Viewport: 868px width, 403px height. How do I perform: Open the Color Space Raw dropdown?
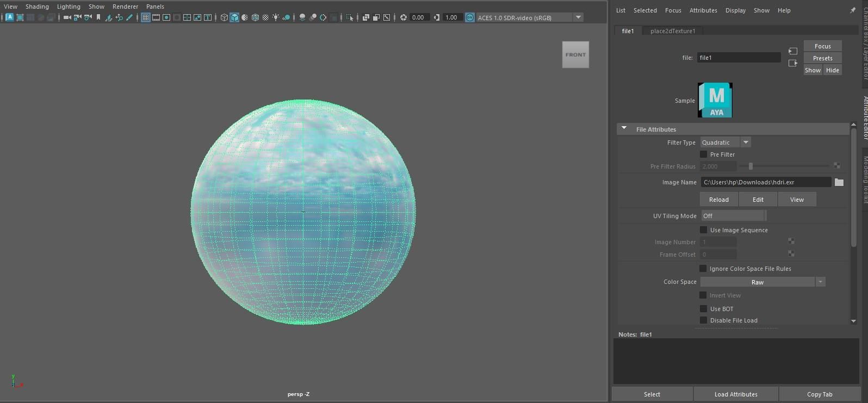pos(762,282)
